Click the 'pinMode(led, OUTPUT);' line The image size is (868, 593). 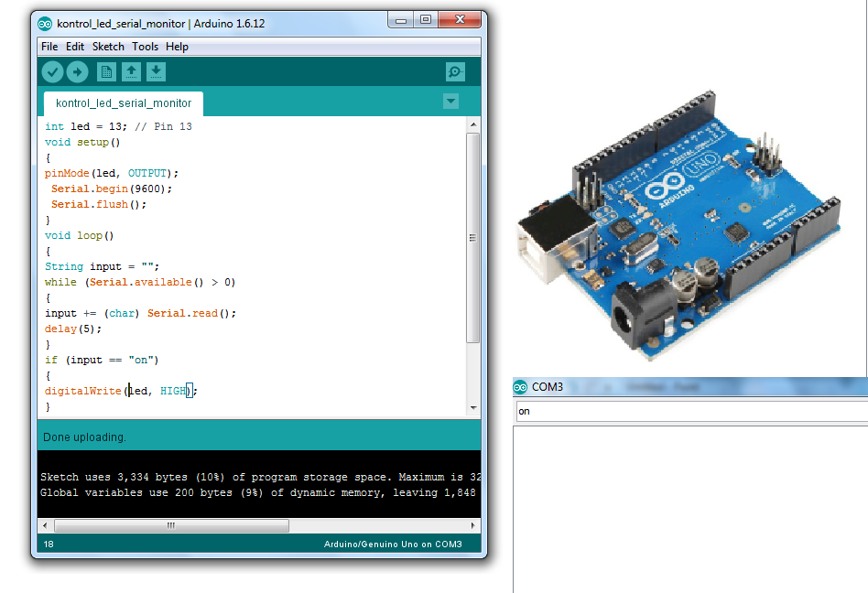click(x=112, y=173)
